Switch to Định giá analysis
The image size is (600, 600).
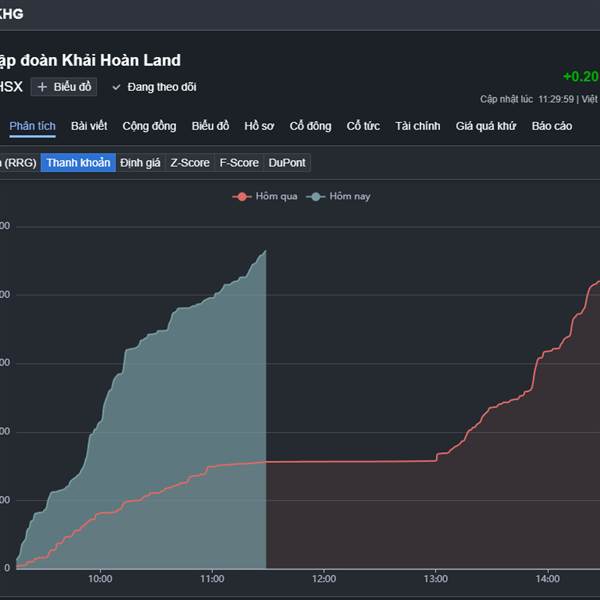[140, 162]
